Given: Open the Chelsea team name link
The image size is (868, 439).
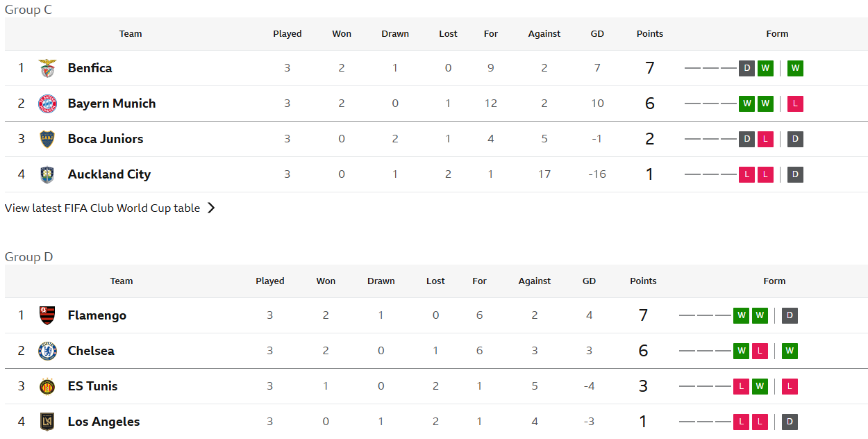Looking at the screenshot, I should point(91,351).
